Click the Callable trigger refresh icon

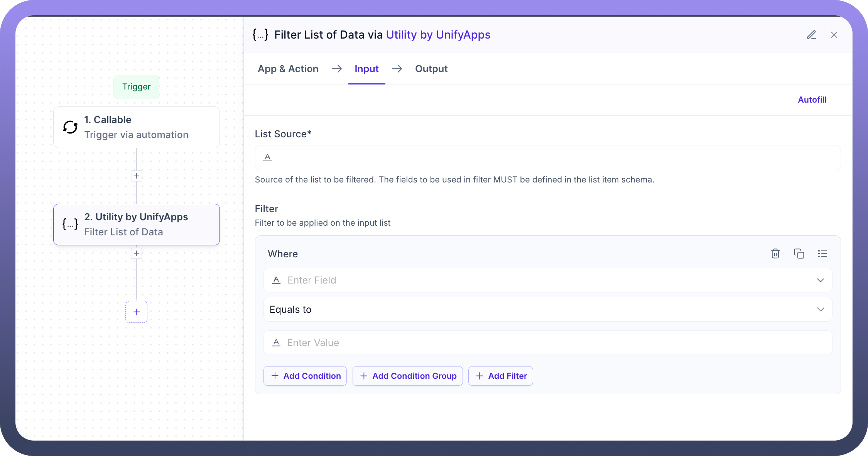pos(70,127)
